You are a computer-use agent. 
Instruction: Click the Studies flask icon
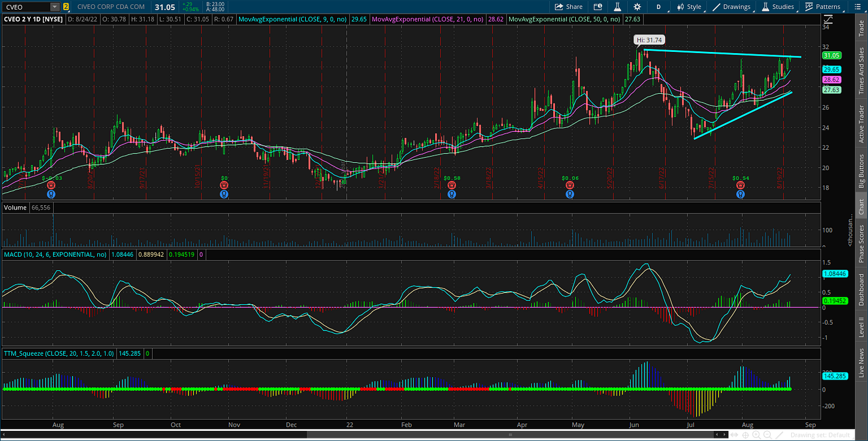tap(766, 7)
